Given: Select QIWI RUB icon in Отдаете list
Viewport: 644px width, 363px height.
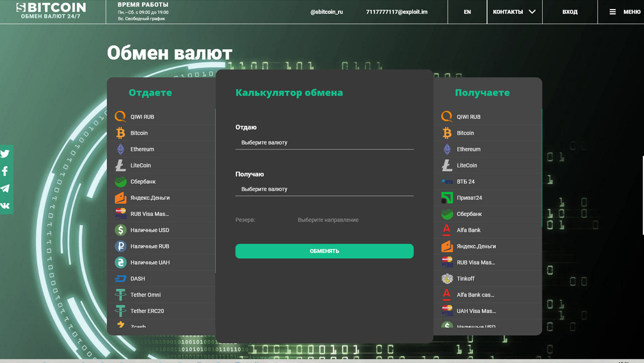Looking at the screenshot, I should click(x=120, y=117).
